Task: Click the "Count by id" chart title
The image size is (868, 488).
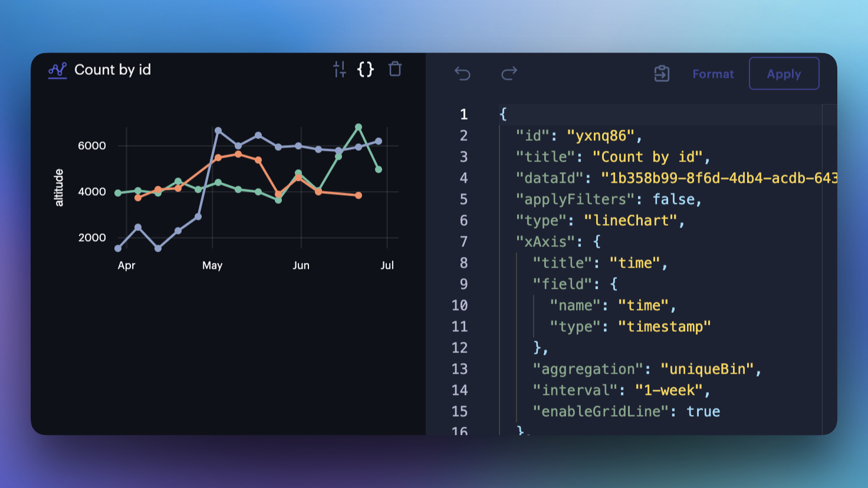Action: click(113, 70)
